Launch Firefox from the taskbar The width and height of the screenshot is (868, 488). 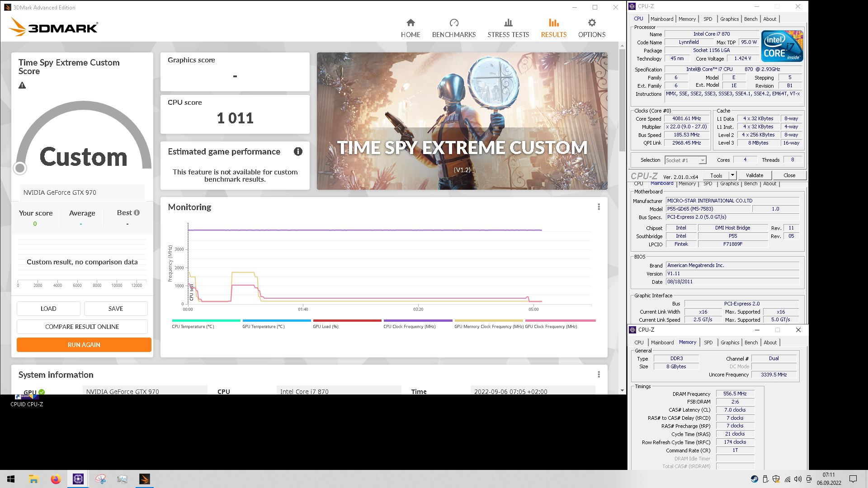[x=56, y=479]
